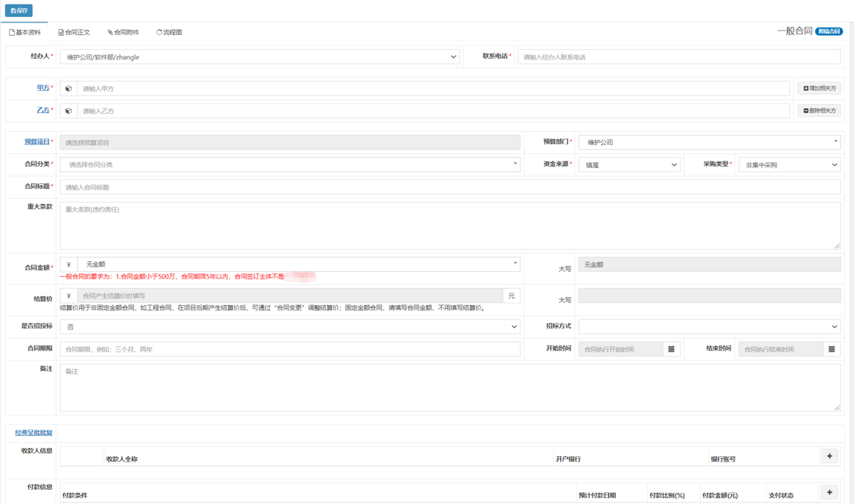Open the 合同分类 dropdown
Image resolution: width=854 pixels, height=504 pixels.
pos(290,165)
